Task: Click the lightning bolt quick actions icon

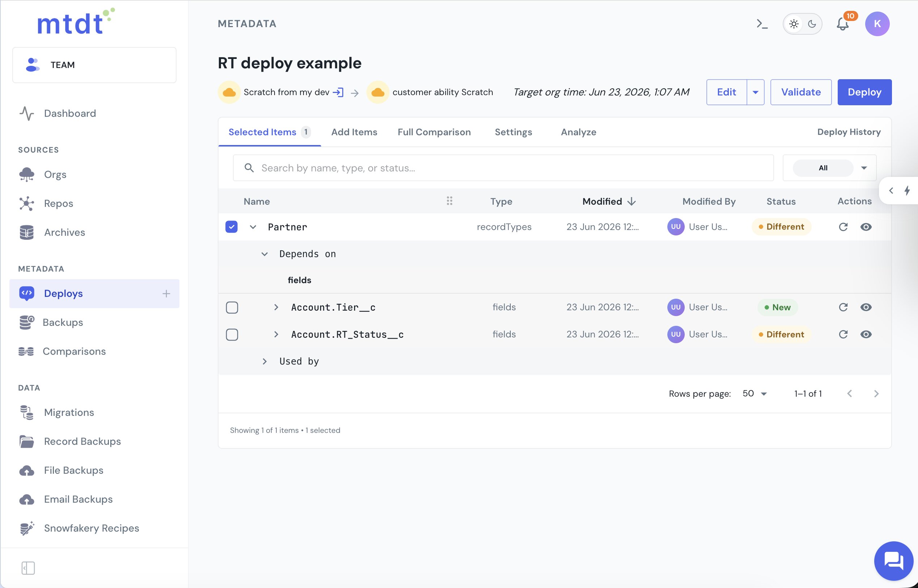Action: click(907, 191)
